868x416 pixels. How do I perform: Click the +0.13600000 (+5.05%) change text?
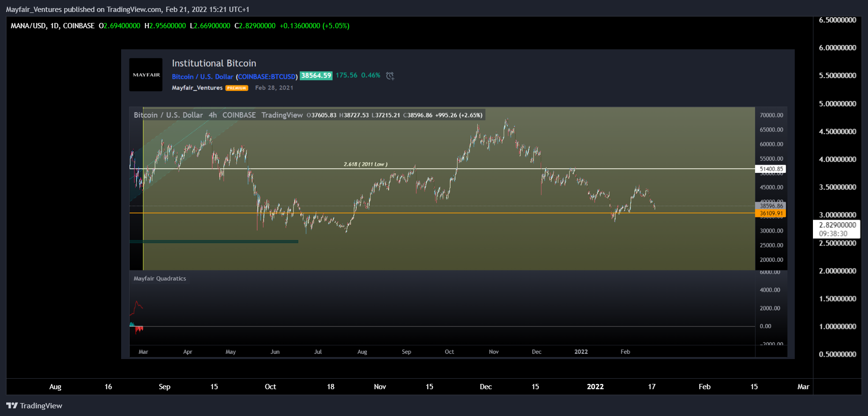click(315, 26)
